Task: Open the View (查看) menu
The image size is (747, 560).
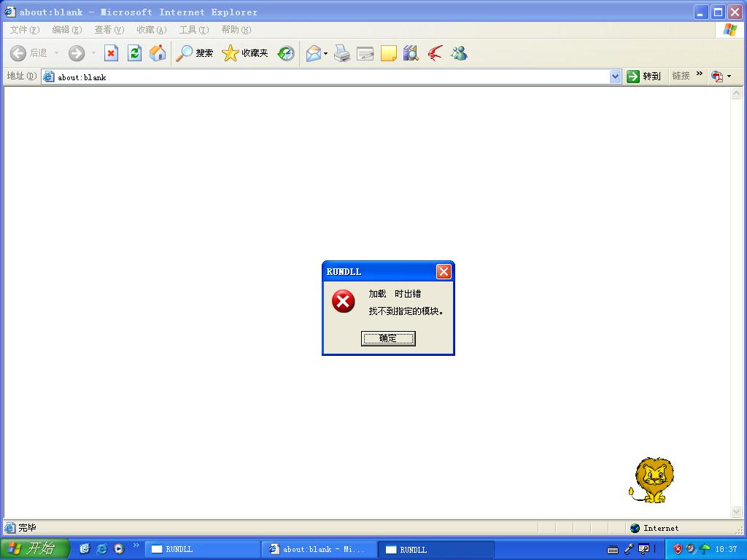Action: click(109, 30)
